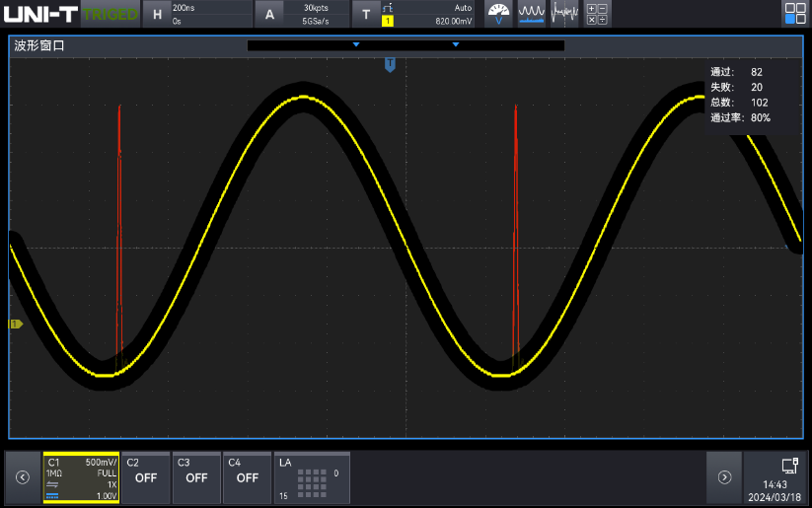Open the FFT spectrum icon
Image resolution: width=812 pixels, height=508 pixels.
[564, 14]
